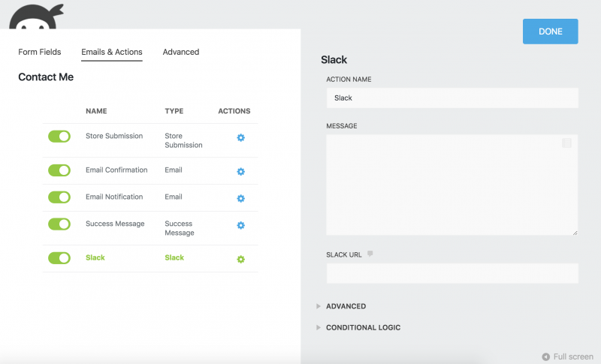Toggle off the Slack action

pyautogui.click(x=59, y=258)
